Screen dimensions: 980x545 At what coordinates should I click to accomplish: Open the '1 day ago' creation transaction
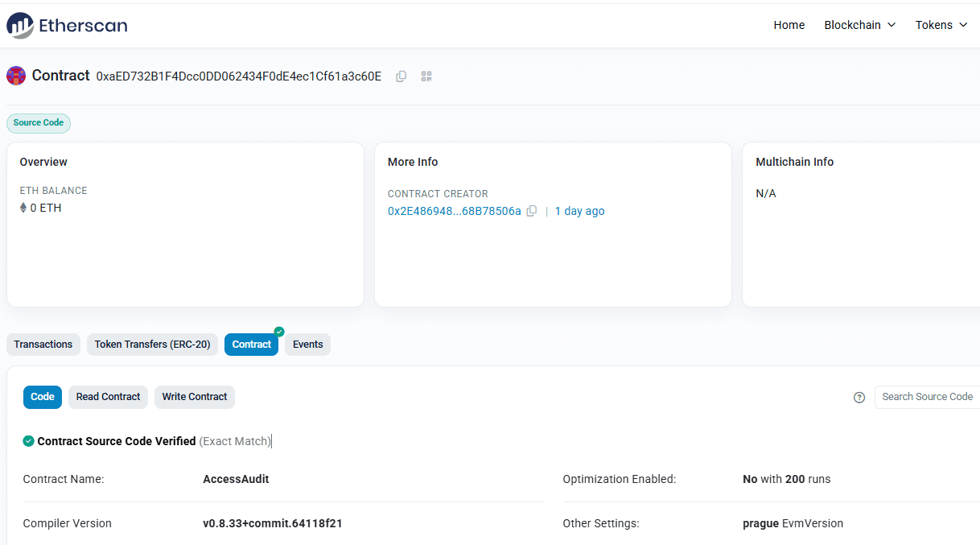coord(580,211)
